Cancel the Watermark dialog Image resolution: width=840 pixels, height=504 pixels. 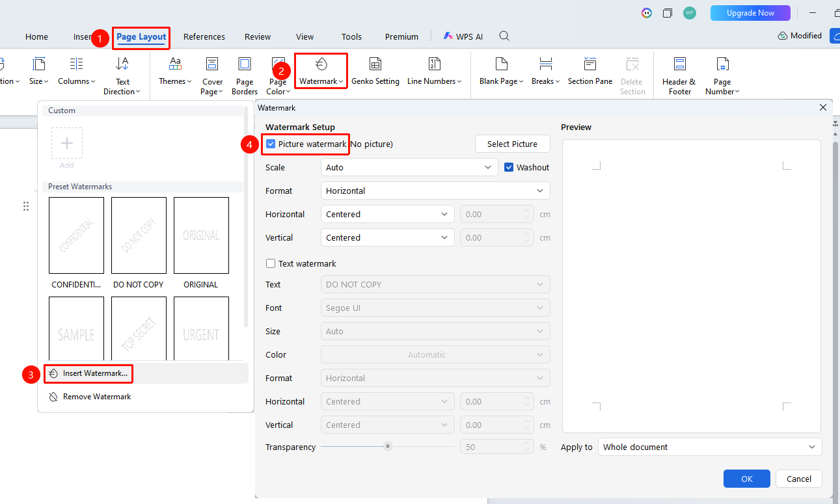pos(799,479)
